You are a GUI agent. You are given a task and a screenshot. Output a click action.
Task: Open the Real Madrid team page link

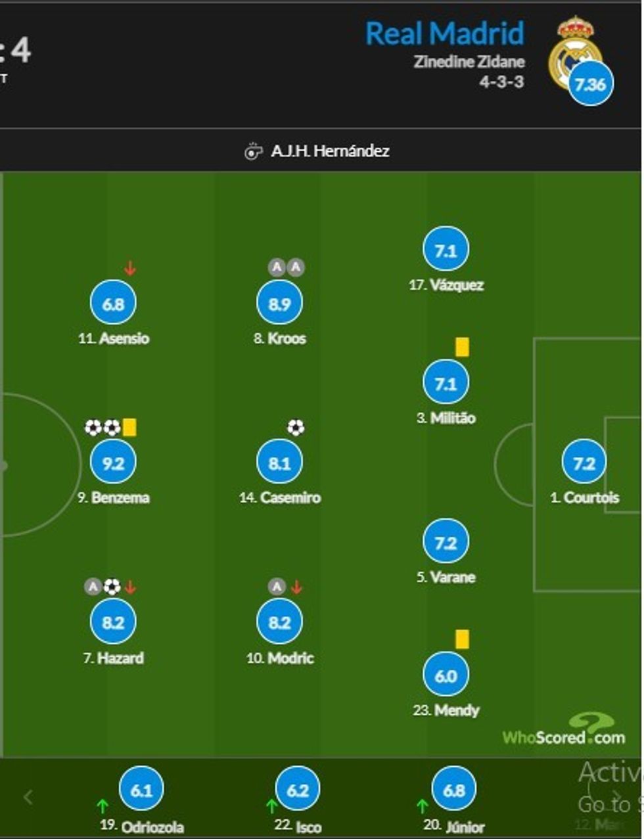coord(445,34)
